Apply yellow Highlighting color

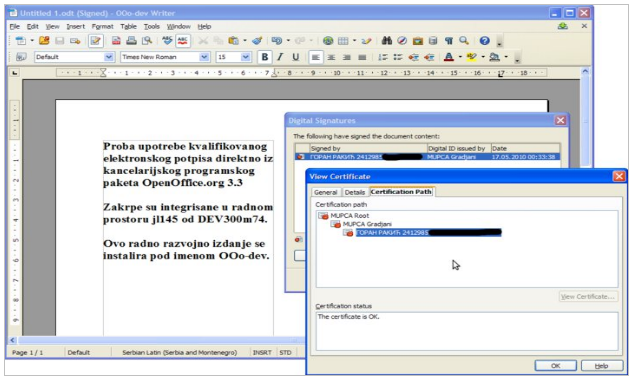tap(472, 57)
